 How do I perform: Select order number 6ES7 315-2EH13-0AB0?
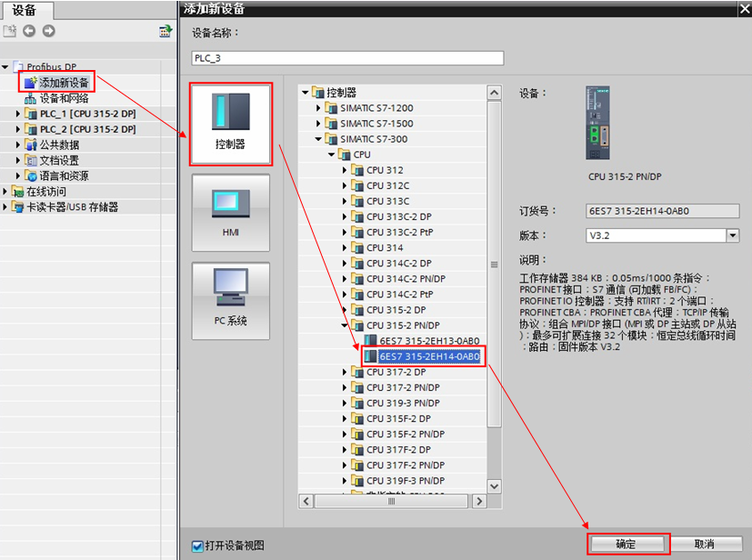point(429,340)
